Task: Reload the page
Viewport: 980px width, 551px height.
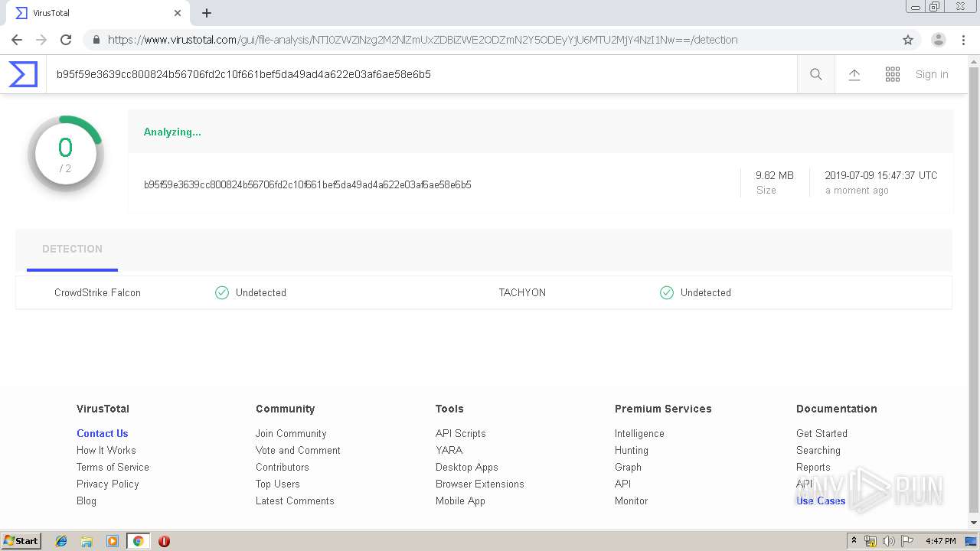Action: (x=66, y=40)
